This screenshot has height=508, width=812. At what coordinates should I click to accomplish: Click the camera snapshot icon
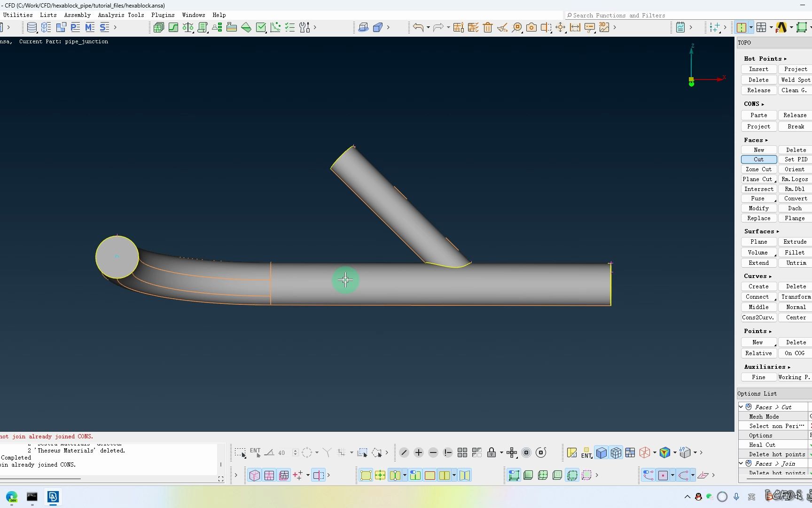click(x=531, y=27)
